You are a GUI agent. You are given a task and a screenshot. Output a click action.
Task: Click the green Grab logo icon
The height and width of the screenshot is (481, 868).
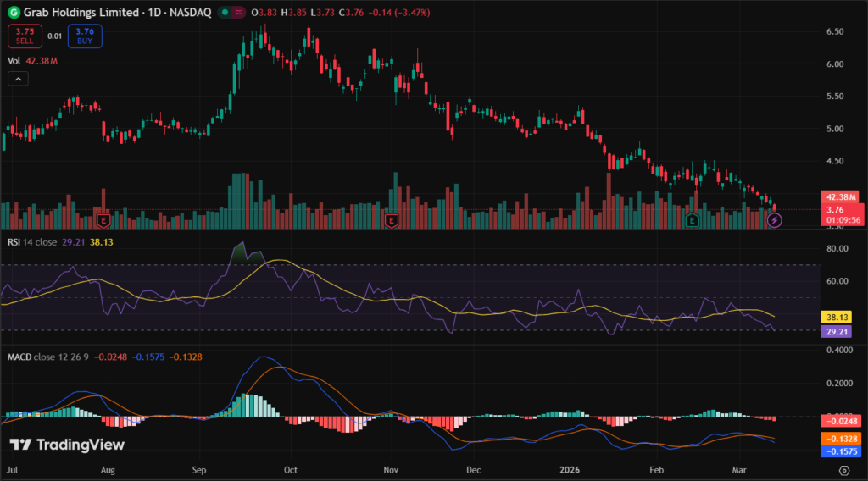pyautogui.click(x=14, y=13)
